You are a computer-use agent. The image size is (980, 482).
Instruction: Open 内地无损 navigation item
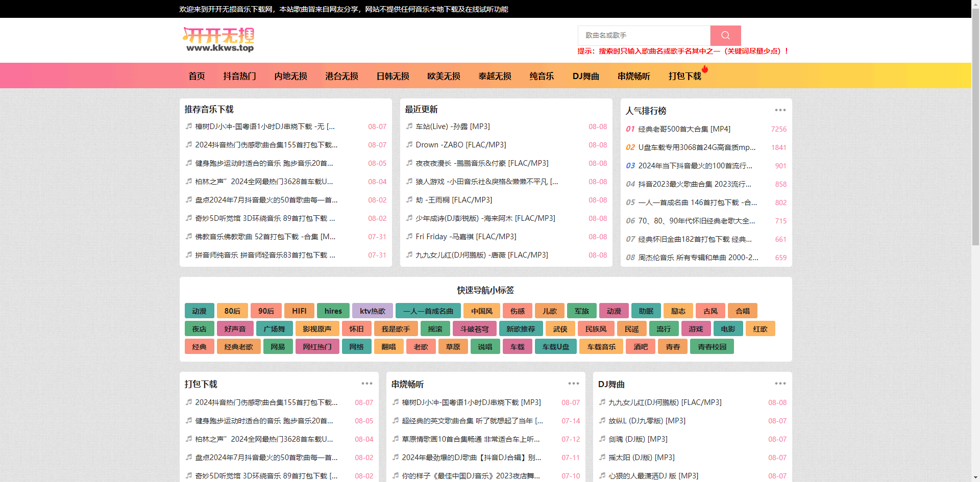(290, 76)
